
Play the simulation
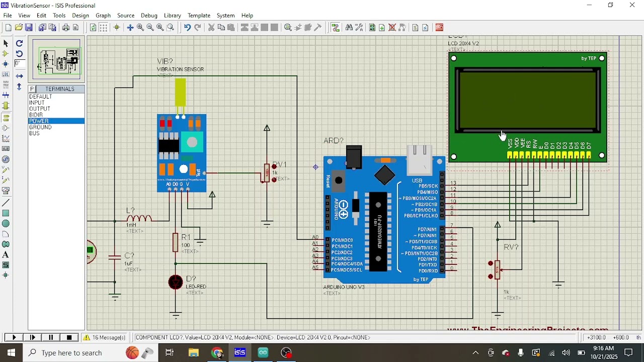click(x=14, y=337)
